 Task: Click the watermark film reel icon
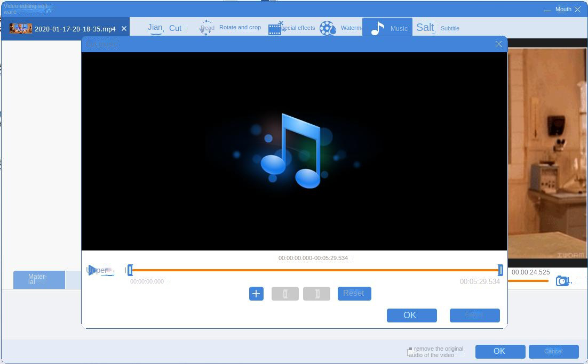click(x=328, y=28)
